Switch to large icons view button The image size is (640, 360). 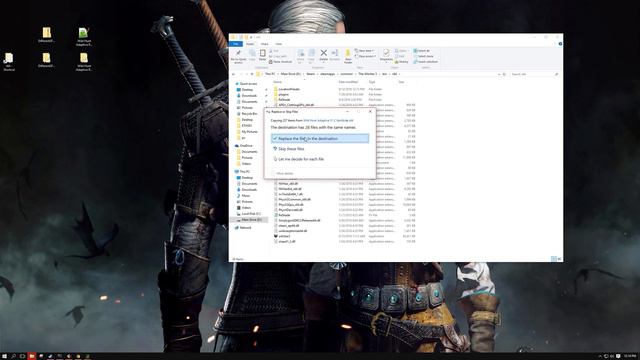pos(560,259)
